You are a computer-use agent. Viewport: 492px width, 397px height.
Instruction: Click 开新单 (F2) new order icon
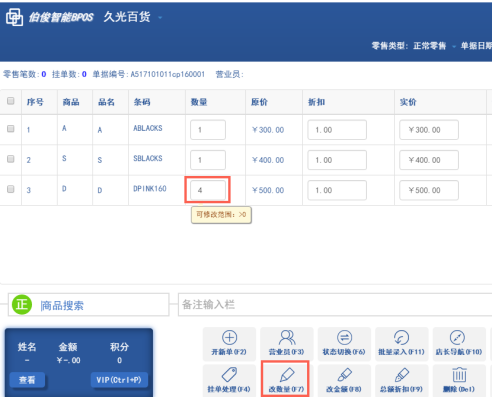[229, 344]
